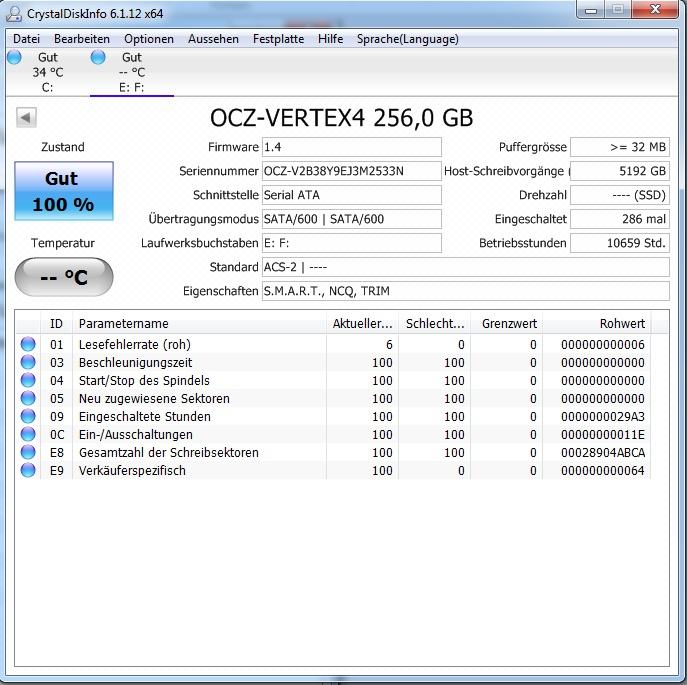The image size is (687, 685).
Task: Click the status icon for Lesefehlerrate (roh)
Action: coord(28,344)
